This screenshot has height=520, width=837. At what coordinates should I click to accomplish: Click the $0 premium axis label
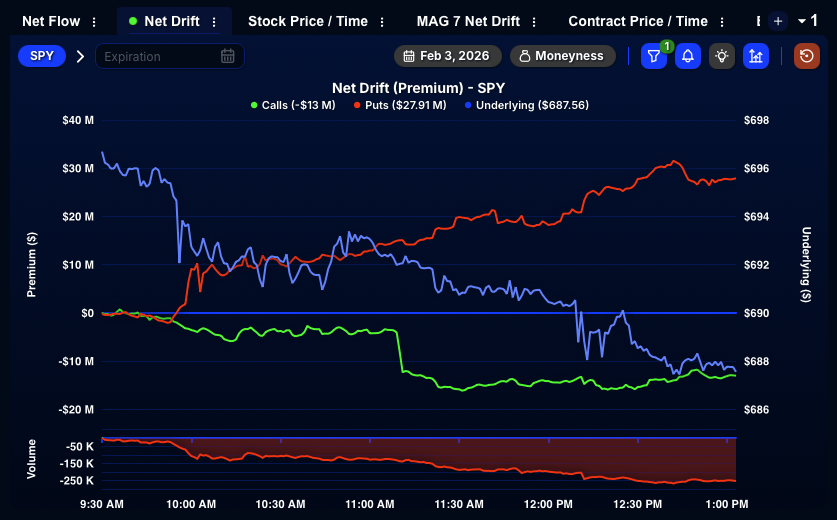pyautogui.click(x=88, y=313)
